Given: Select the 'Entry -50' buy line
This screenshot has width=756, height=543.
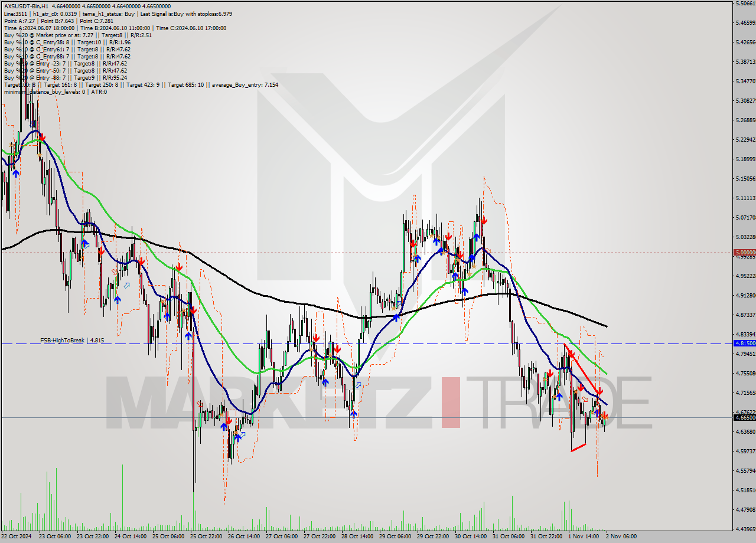Looking at the screenshot, I should tap(65, 70).
